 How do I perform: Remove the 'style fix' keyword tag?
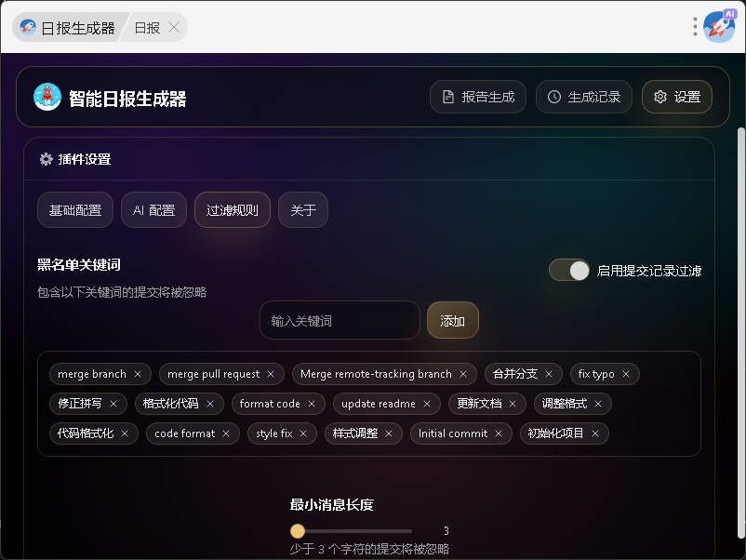[303, 433]
